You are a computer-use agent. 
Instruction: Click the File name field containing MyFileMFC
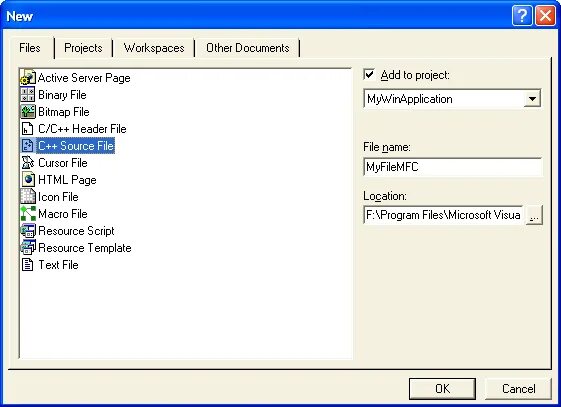[x=453, y=167]
